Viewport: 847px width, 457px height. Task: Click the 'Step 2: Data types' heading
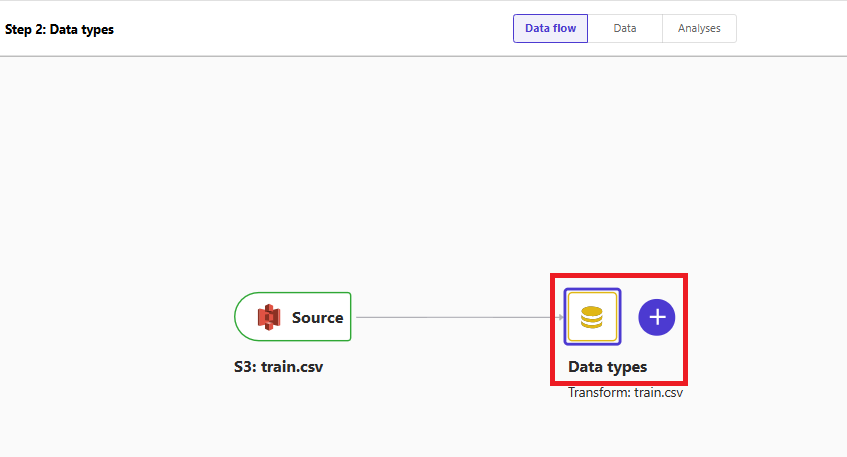point(59,29)
